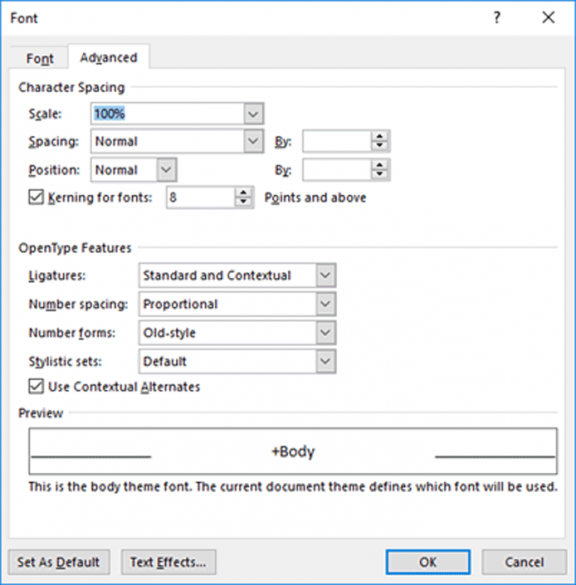Open Text Effects dialog
The image size is (576, 585).
point(168,562)
